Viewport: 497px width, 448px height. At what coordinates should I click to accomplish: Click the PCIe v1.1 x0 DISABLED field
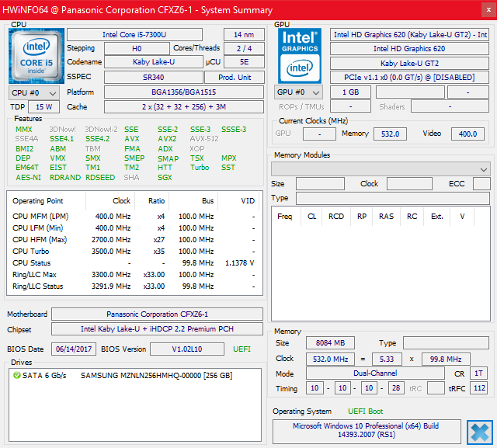pyautogui.click(x=409, y=78)
